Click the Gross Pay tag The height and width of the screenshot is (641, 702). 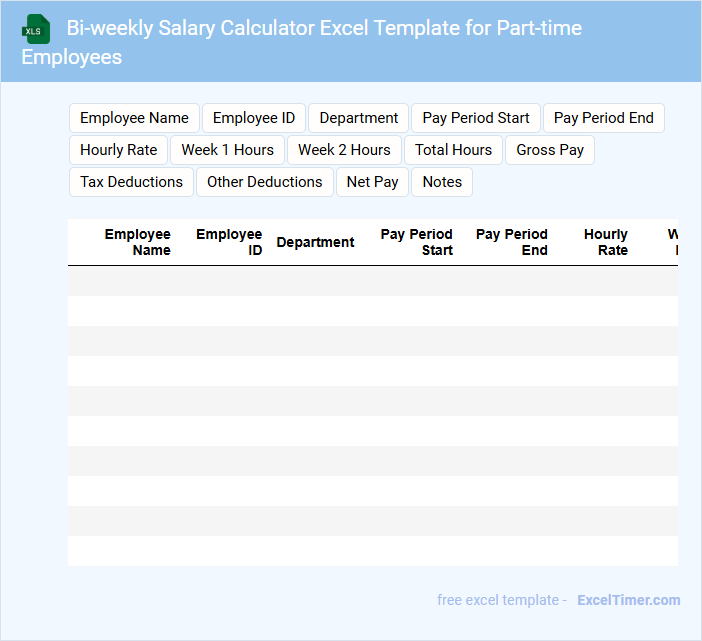pos(550,150)
